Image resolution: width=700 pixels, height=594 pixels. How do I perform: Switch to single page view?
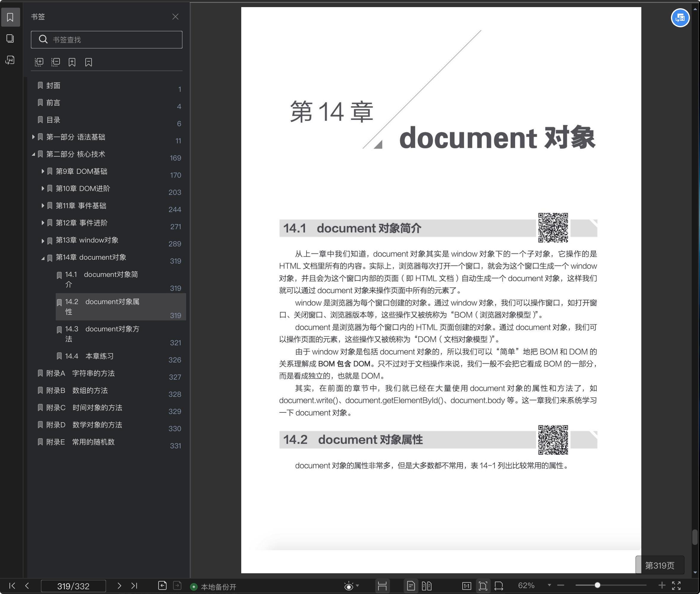click(x=411, y=586)
